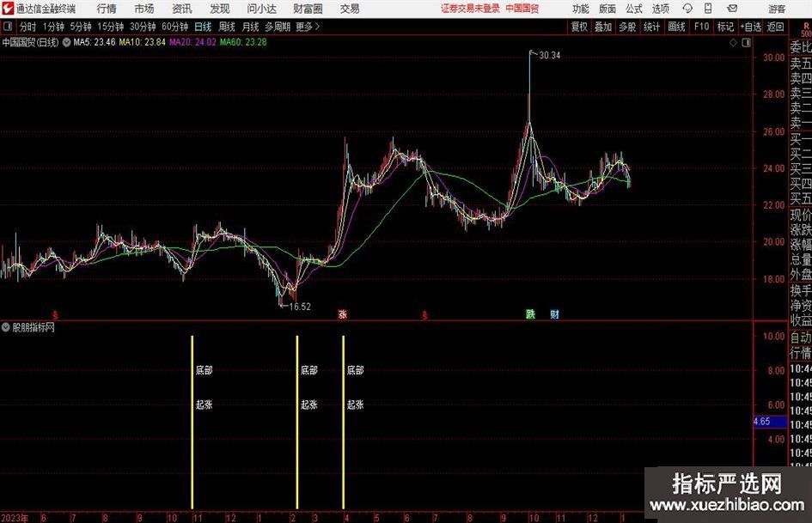Click the red 涨 marker under chart

point(342,314)
